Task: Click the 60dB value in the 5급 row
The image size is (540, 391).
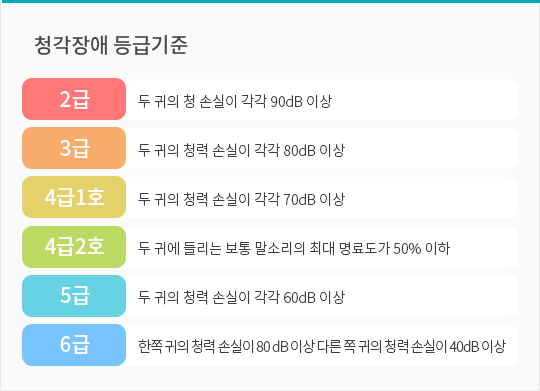Action: pos(299,298)
